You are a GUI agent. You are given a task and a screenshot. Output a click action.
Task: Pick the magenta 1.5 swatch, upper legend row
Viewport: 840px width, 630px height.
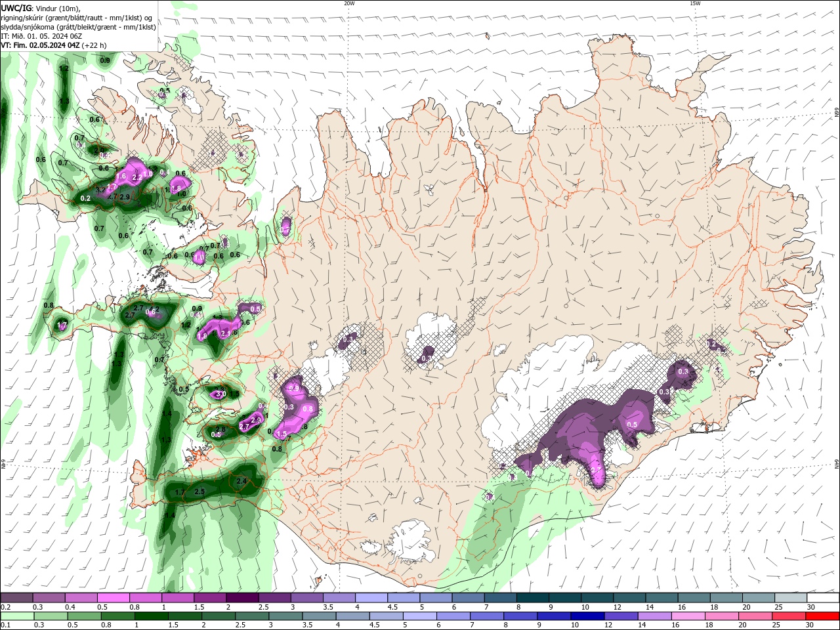click(210, 598)
